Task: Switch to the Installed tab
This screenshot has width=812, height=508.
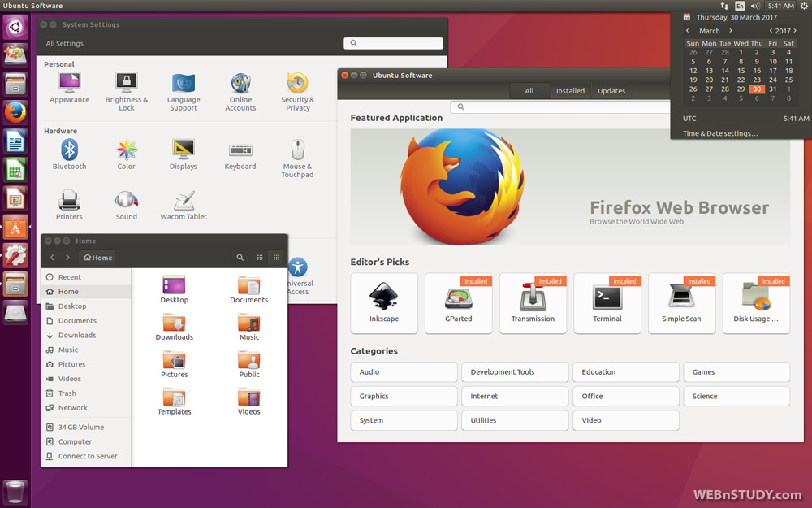Action: click(x=570, y=91)
